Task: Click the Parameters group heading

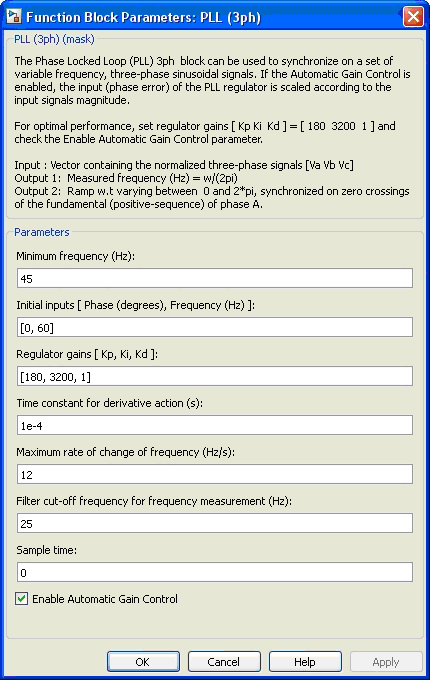Action: pyautogui.click(x=42, y=232)
